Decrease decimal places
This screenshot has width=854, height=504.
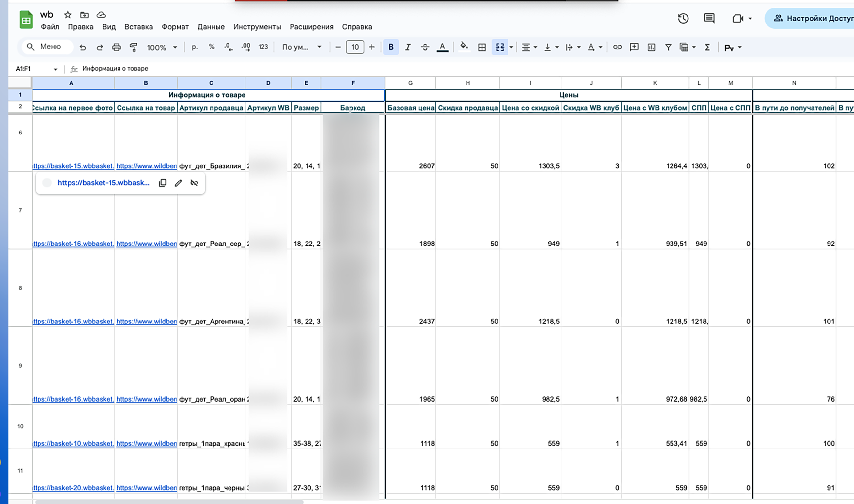point(229,47)
